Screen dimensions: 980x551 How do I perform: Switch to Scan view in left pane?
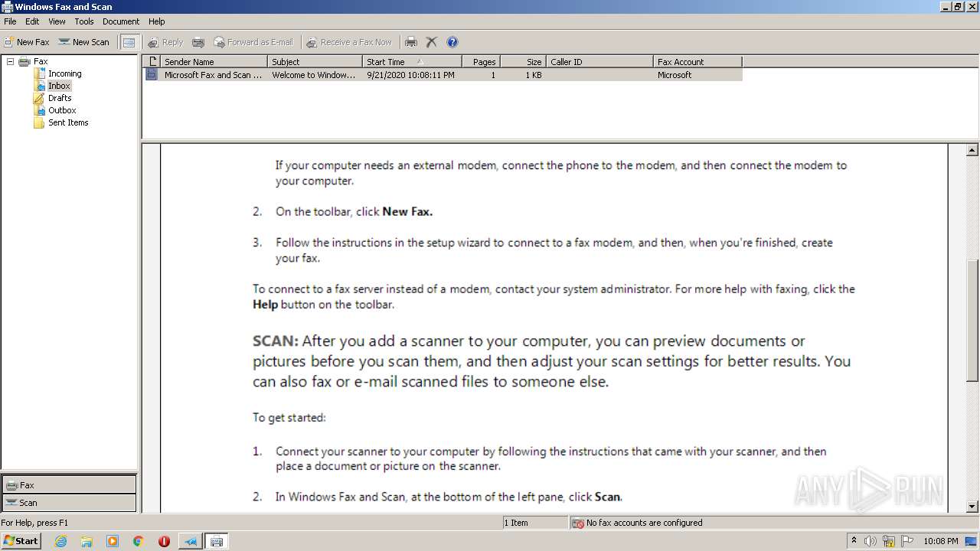[x=69, y=503]
